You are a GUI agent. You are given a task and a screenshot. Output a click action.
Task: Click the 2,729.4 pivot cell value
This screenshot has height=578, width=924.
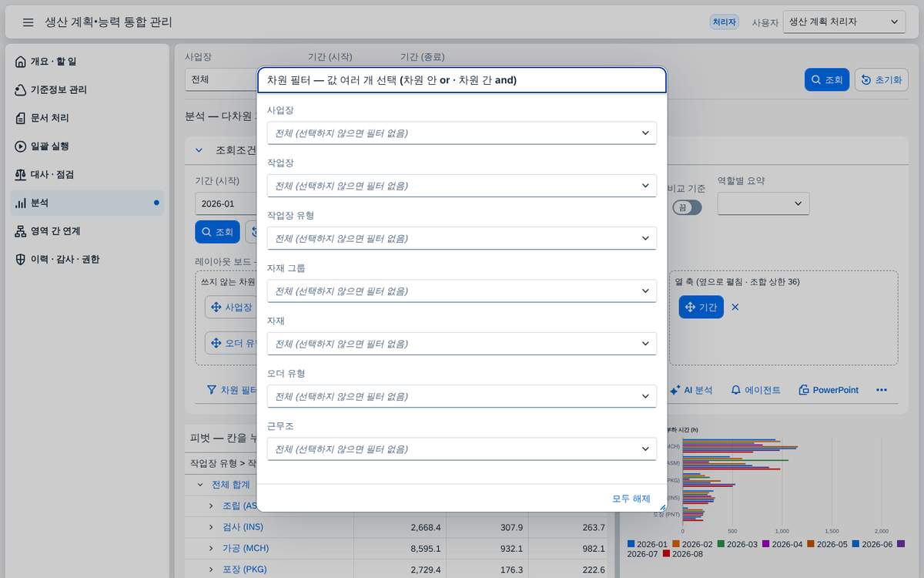[427, 570]
